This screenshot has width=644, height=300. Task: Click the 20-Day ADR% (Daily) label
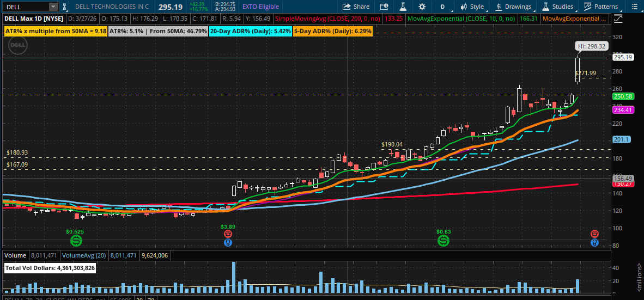point(251,31)
